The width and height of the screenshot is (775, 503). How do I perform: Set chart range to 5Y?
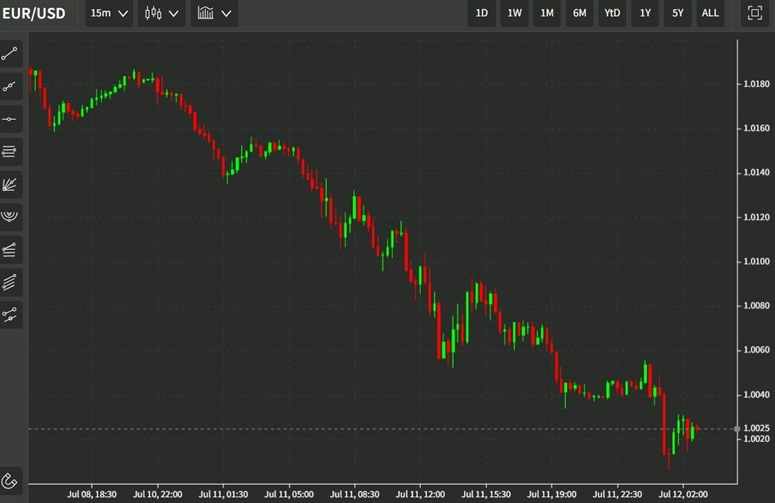678,13
